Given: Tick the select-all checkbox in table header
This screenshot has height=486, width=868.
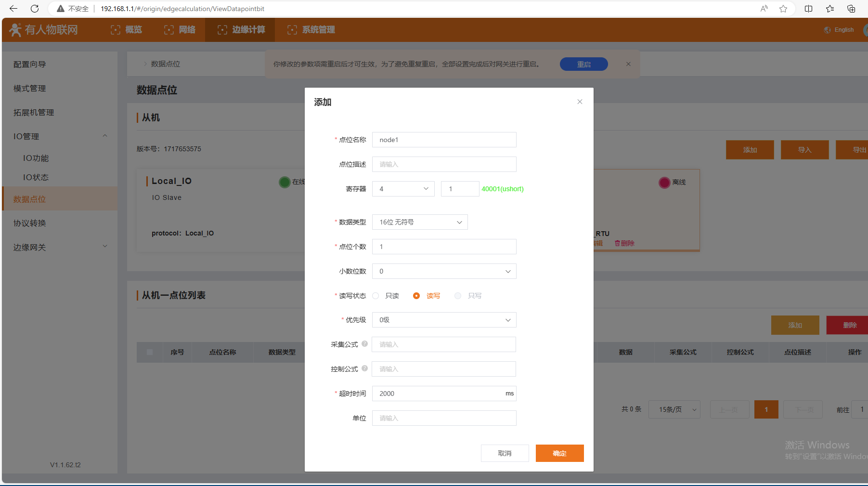Looking at the screenshot, I should pyautogui.click(x=150, y=352).
